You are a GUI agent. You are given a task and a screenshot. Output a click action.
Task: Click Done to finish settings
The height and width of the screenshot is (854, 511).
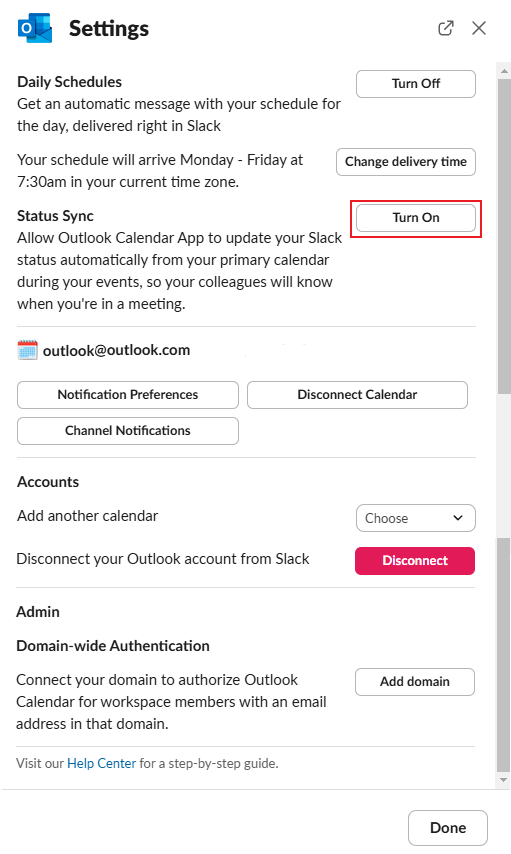click(448, 828)
